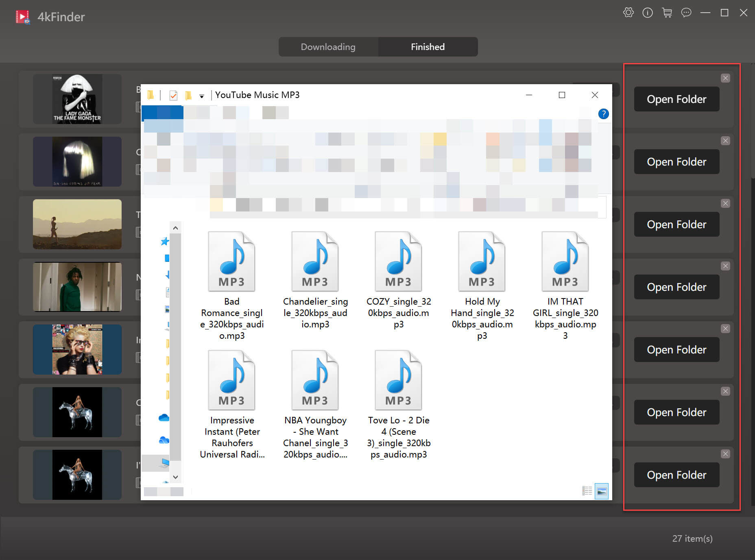This screenshot has width=755, height=560.
Task: Click the blue help question mark icon
Action: pyautogui.click(x=603, y=114)
